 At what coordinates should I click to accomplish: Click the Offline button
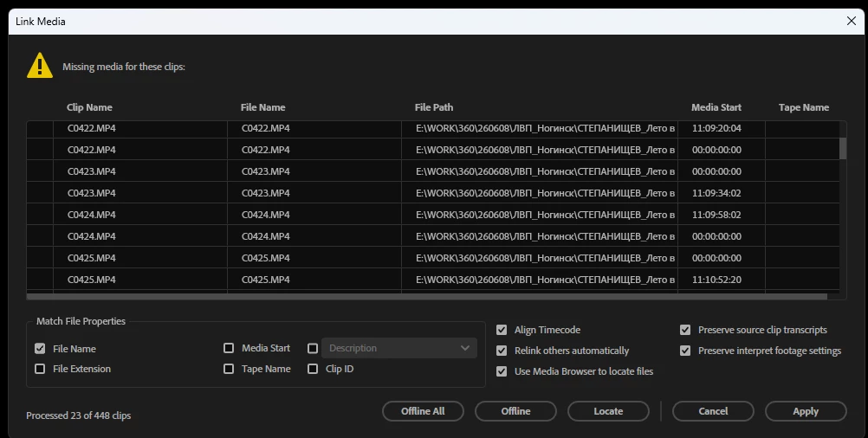(516, 411)
